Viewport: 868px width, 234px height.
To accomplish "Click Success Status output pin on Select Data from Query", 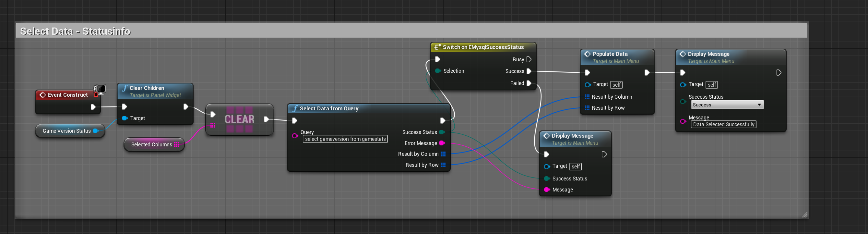I will click(x=442, y=132).
